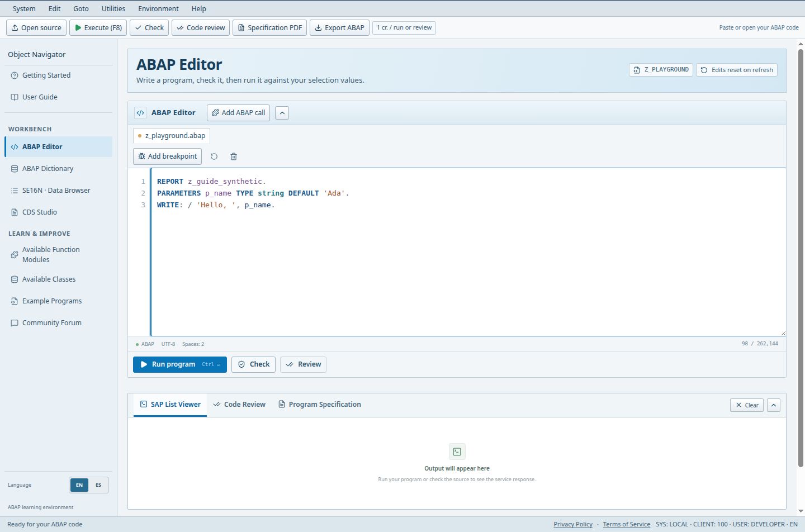This screenshot has width=805, height=532.
Task: Click the Edits reset on refresh badge
Action: tap(737, 70)
